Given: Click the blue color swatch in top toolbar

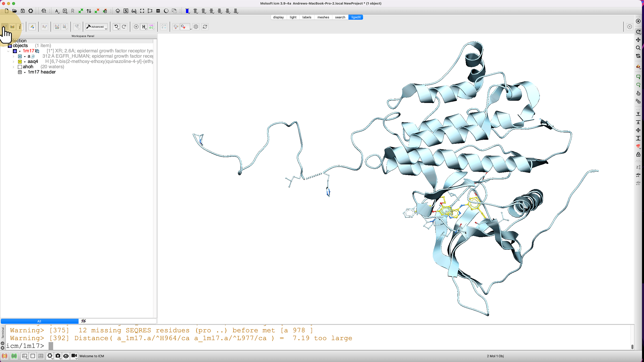Looking at the screenshot, I should pyautogui.click(x=187, y=11).
